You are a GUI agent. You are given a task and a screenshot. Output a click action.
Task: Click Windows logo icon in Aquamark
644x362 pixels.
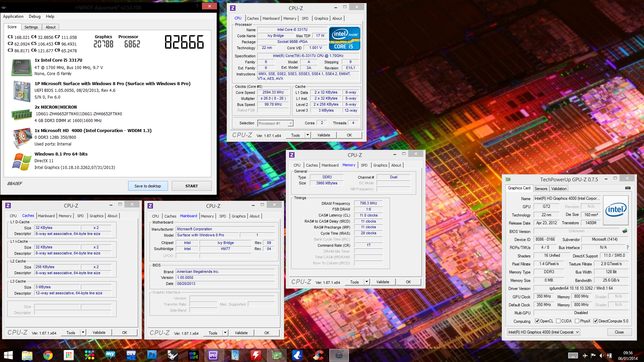point(22,162)
